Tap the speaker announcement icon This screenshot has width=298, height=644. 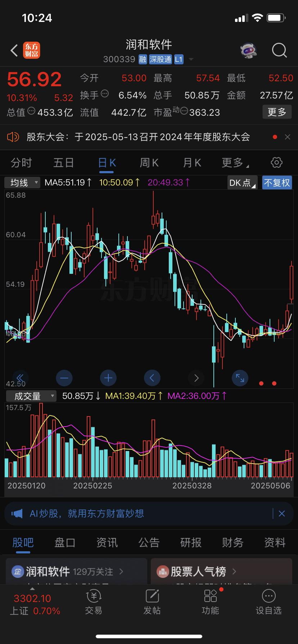[x=13, y=137]
